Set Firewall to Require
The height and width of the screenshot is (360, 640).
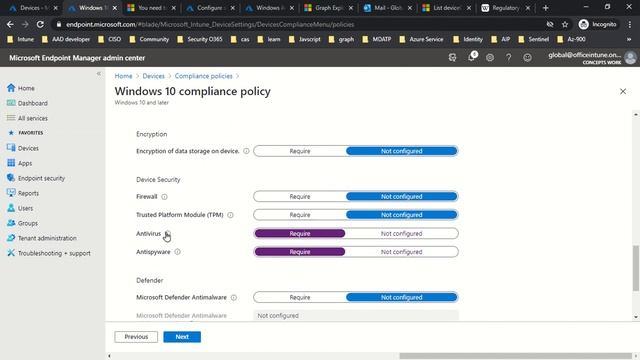click(300, 197)
